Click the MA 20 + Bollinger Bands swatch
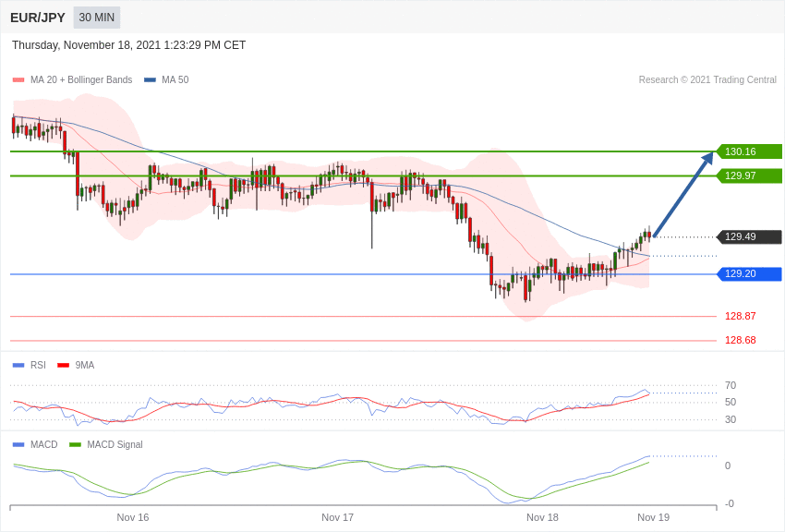Viewport: 785px width, 532px height. (18, 79)
